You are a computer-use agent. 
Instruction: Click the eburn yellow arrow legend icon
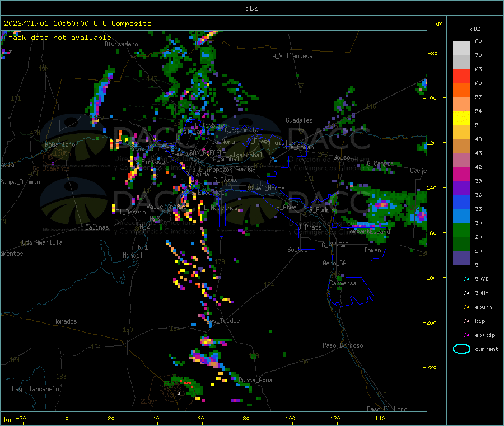coord(461,307)
